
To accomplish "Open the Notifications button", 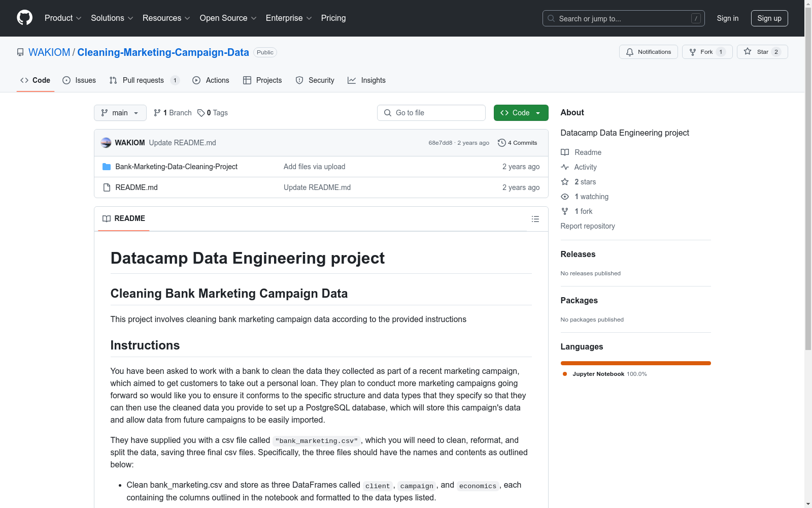I will coord(649,52).
